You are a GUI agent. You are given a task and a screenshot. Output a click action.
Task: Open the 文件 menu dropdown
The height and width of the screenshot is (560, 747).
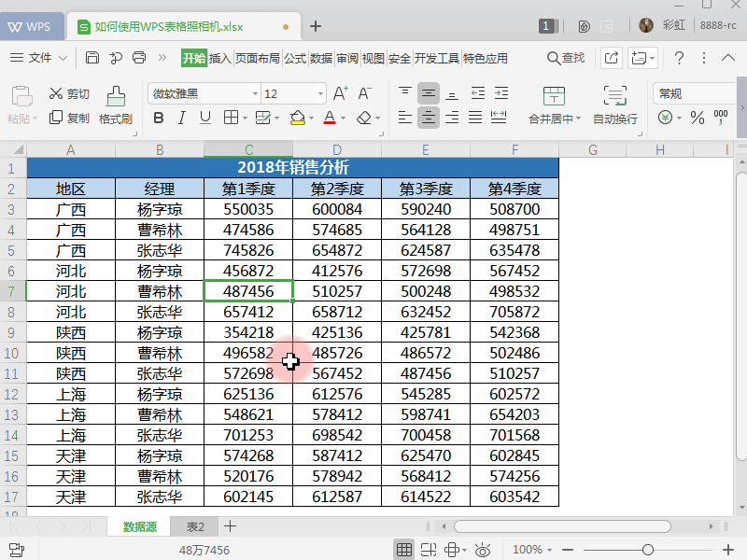[38, 58]
